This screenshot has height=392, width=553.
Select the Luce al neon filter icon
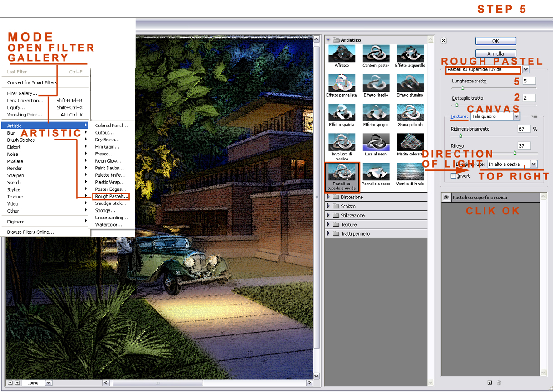click(x=376, y=142)
